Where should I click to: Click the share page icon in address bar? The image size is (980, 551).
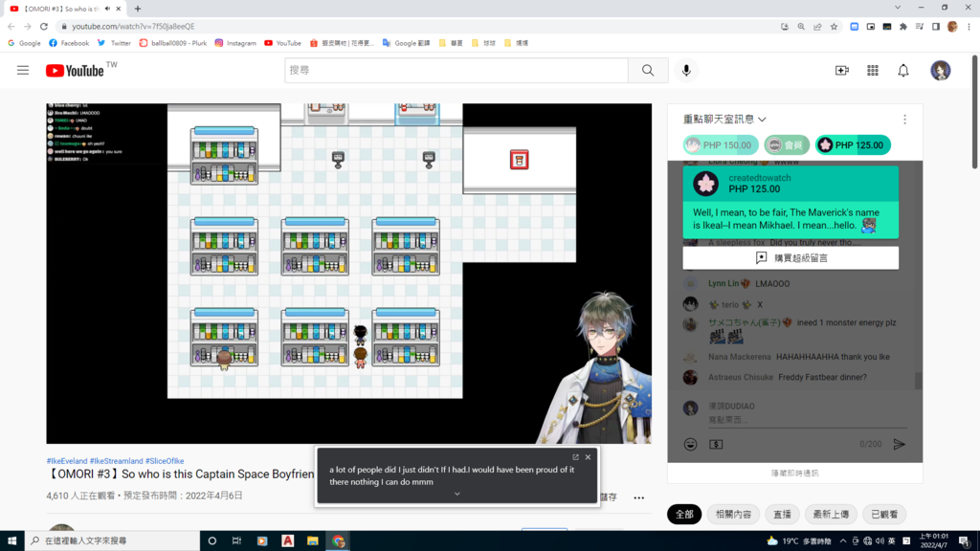pos(817,26)
